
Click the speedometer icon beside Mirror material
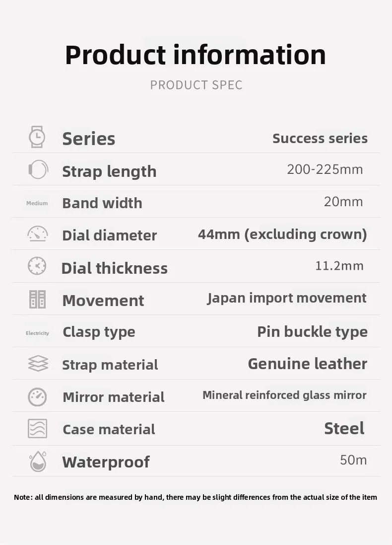point(37,397)
